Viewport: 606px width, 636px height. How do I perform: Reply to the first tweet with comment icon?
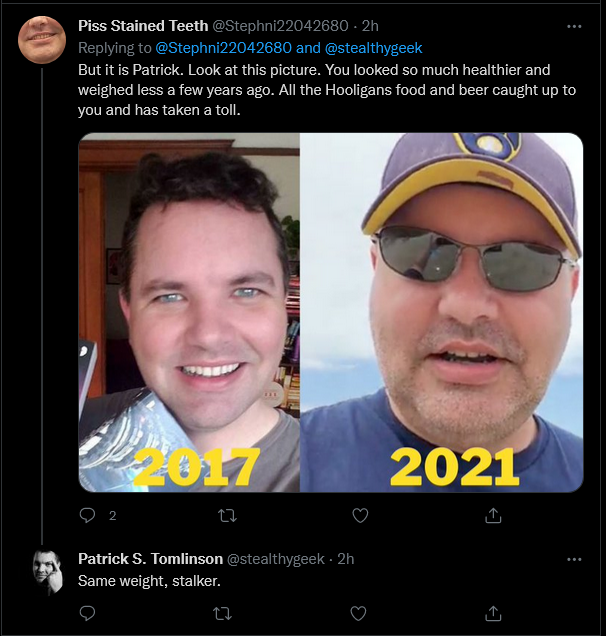pyautogui.click(x=87, y=515)
